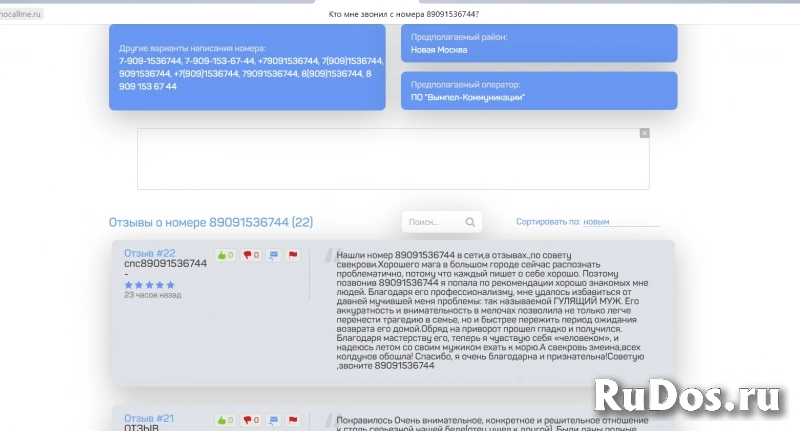Click the RuDos.ru watermark logo
This screenshot has width=800, height=431.
coord(691,395)
